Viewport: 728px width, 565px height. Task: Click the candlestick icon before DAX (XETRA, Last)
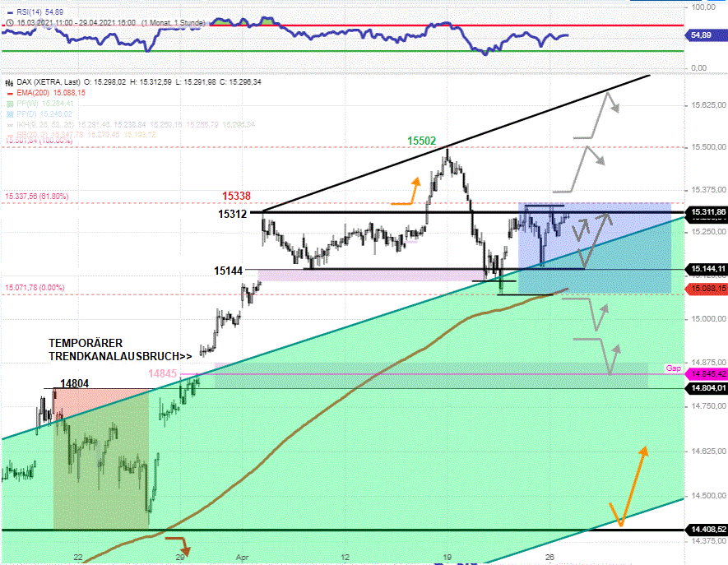point(8,82)
